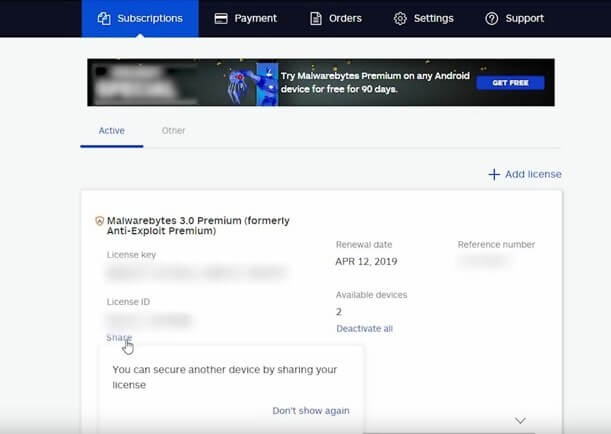Click the Malwarebytes shield icon beside product name
The image size is (611, 434).
99,221
